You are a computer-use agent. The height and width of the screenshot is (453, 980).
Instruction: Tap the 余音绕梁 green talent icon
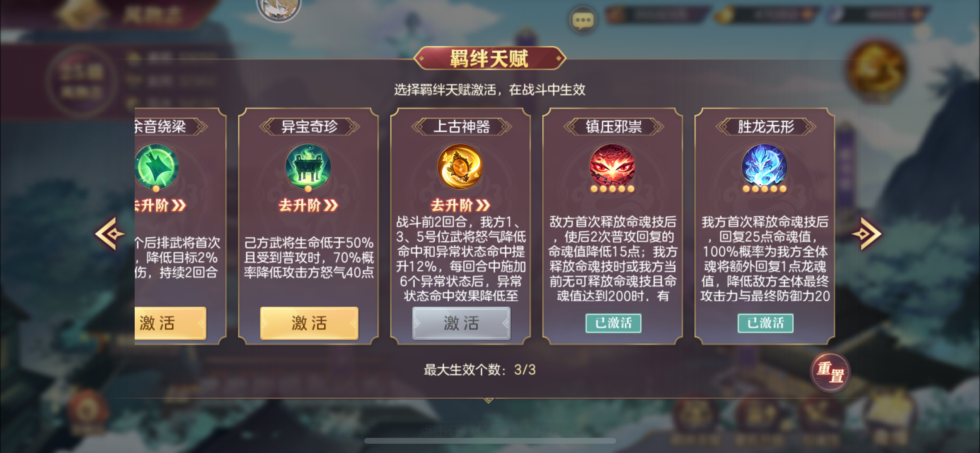[x=156, y=167]
